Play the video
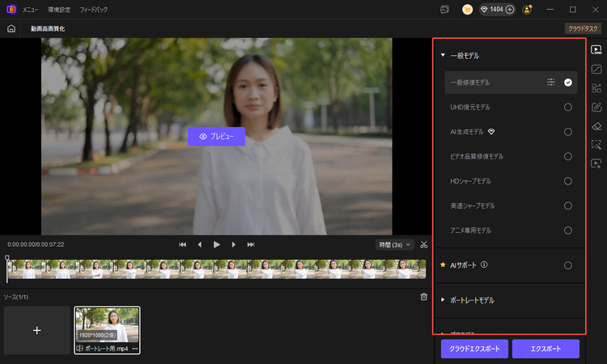The width and height of the screenshot is (607, 364). 216,244
